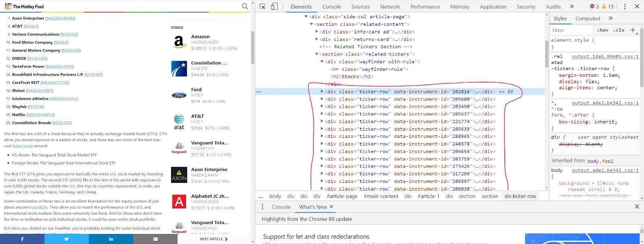The width and height of the screenshot is (644, 244).
Task: Click the Ford logo thumbnail
Action: coord(179,95)
